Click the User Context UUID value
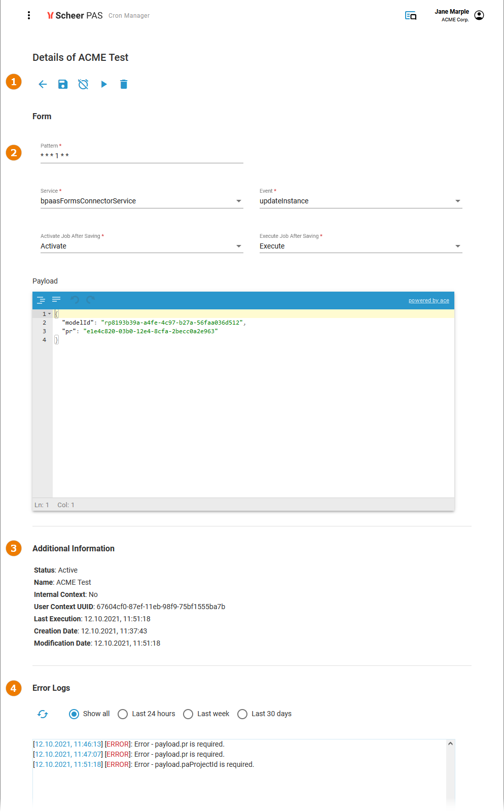Screen dimensions: 504x812 [161, 607]
